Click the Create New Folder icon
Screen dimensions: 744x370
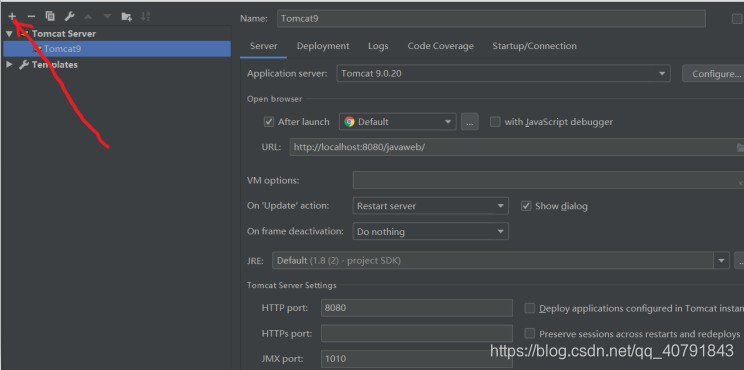pos(126,17)
